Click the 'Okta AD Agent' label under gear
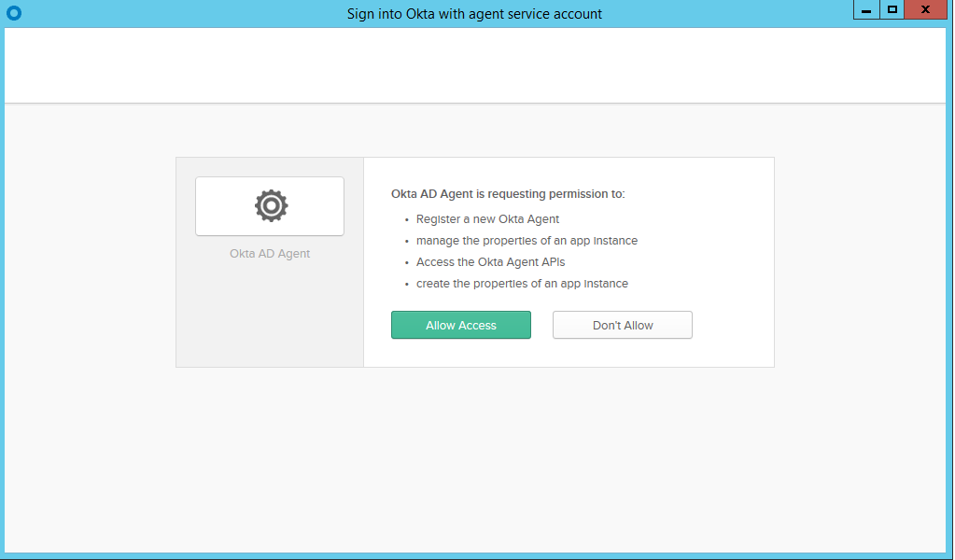 [270, 253]
